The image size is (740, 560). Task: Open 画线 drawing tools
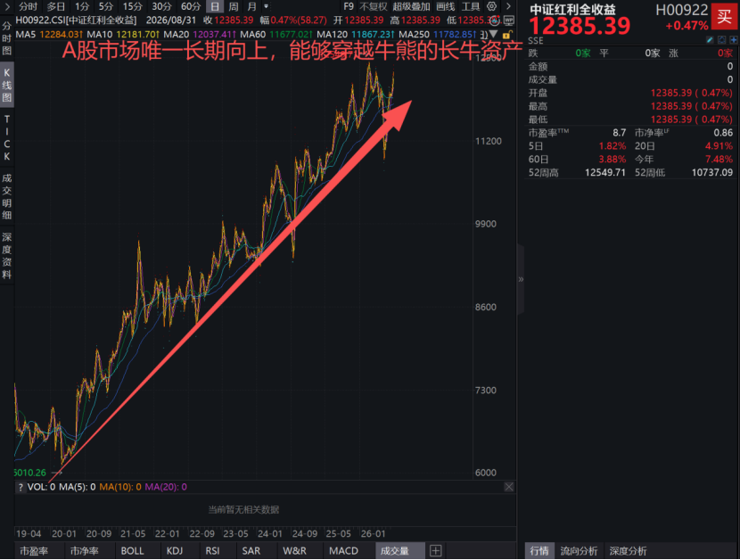(446, 6)
